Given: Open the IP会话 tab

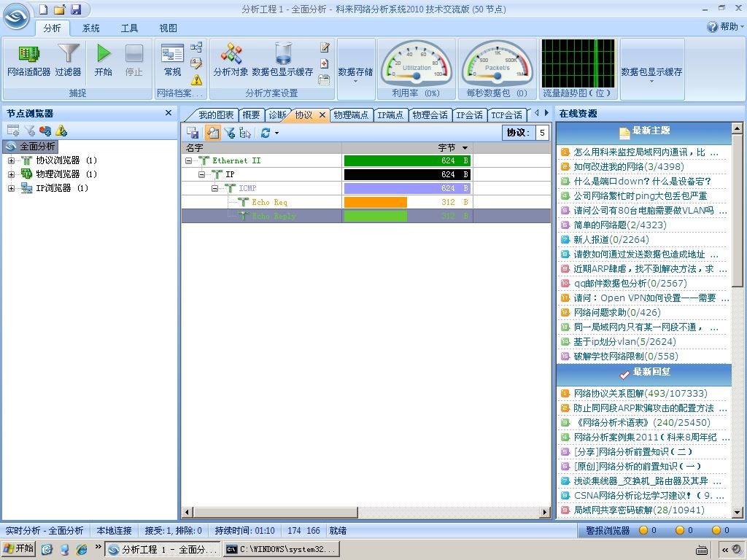Looking at the screenshot, I should tap(469, 114).
